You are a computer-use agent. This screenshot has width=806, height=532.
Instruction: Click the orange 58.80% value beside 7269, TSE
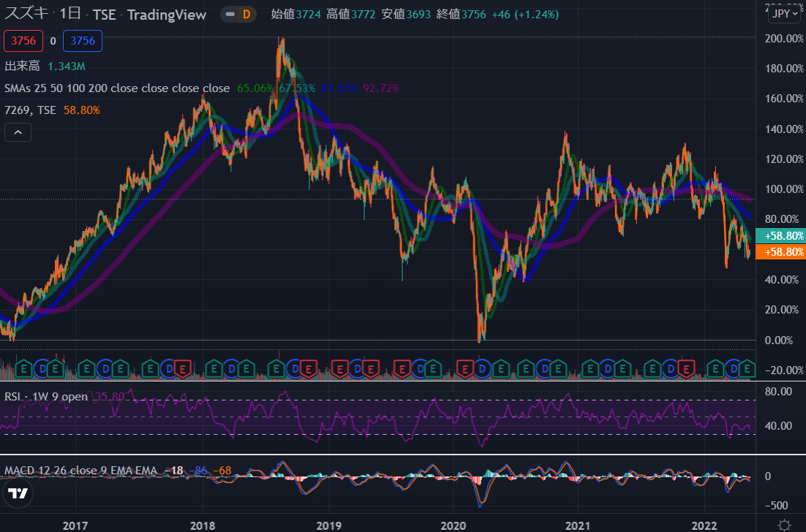click(82, 110)
